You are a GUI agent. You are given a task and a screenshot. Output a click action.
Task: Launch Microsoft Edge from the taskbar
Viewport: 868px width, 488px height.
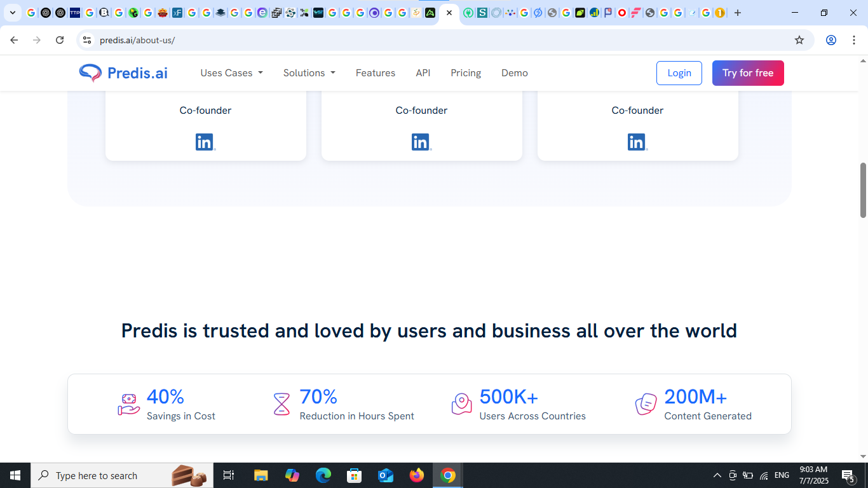coord(323,475)
